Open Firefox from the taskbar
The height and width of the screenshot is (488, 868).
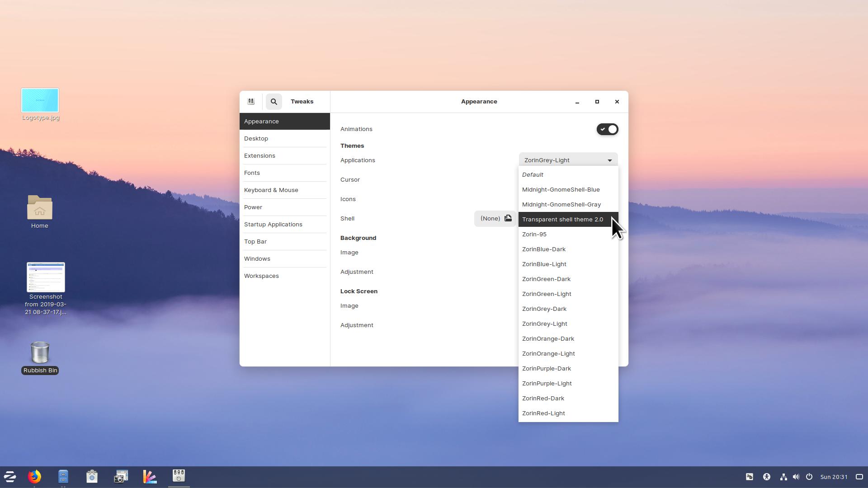(x=34, y=477)
